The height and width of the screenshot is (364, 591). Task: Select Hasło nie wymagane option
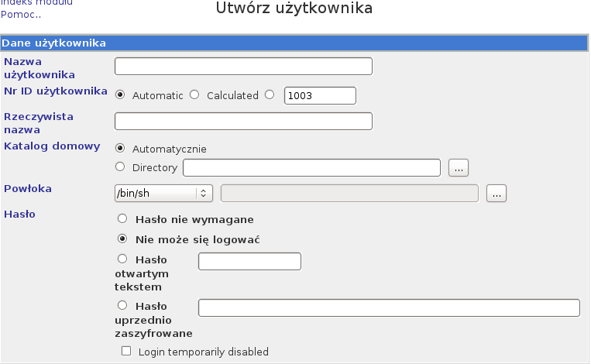tap(122, 218)
